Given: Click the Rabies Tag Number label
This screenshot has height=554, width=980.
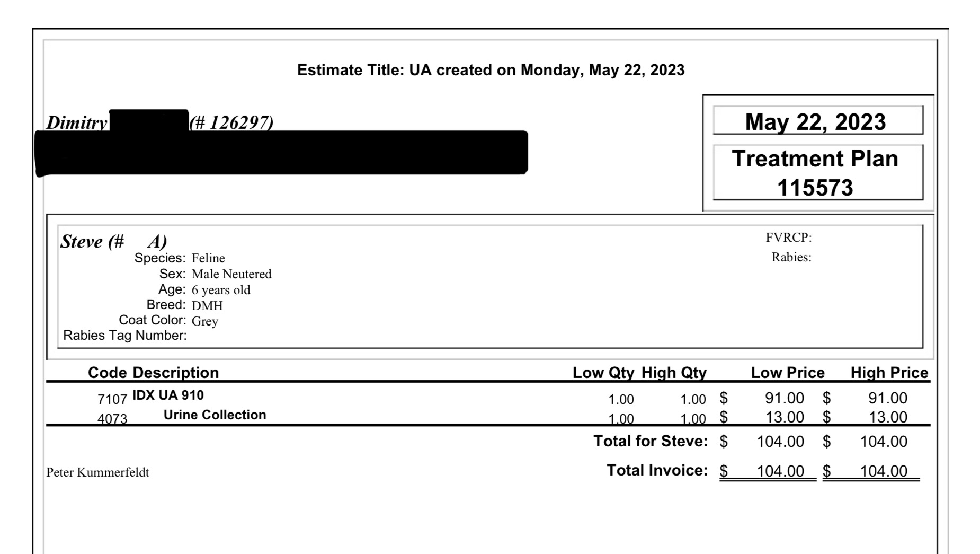Looking at the screenshot, I should coord(124,336).
